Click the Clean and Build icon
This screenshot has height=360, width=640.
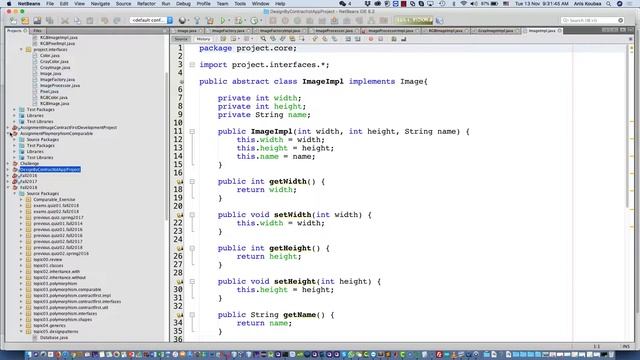click(210, 20)
